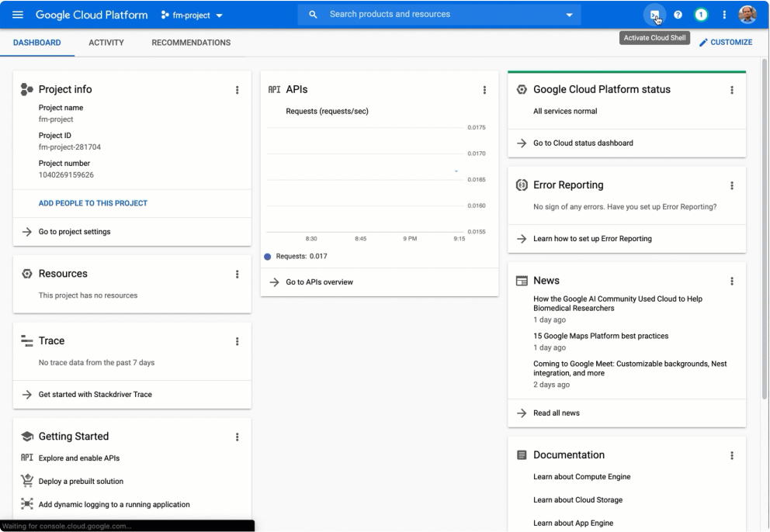Click the Project info hexagons icon

(26, 89)
